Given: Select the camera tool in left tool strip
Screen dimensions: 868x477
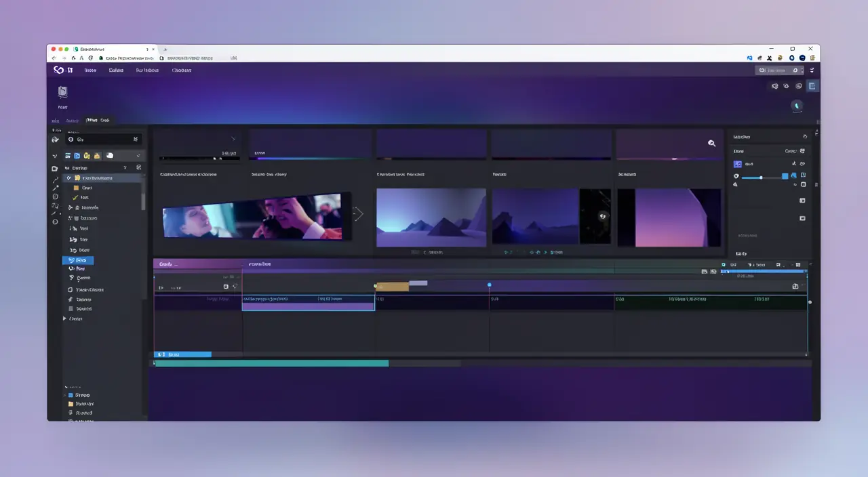Looking at the screenshot, I should (x=55, y=169).
